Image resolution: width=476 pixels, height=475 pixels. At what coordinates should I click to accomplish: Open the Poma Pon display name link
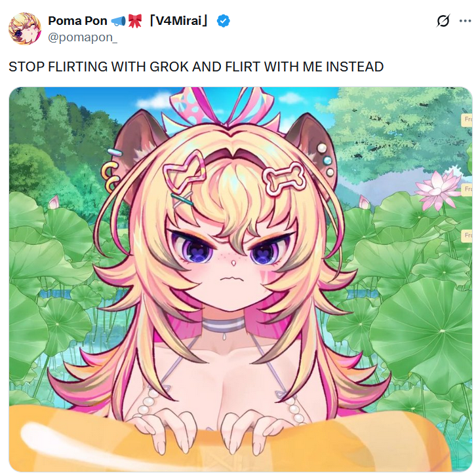(x=78, y=21)
